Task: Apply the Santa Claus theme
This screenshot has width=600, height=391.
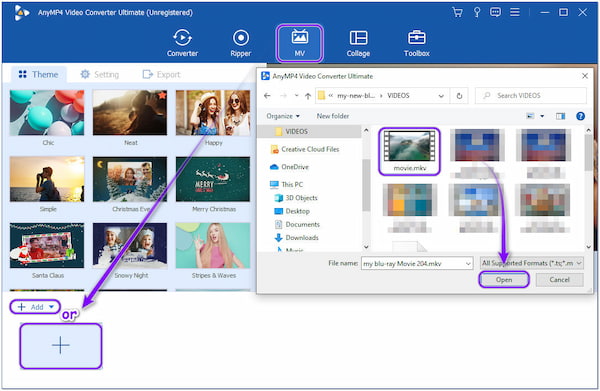Action: pyautogui.click(x=47, y=245)
